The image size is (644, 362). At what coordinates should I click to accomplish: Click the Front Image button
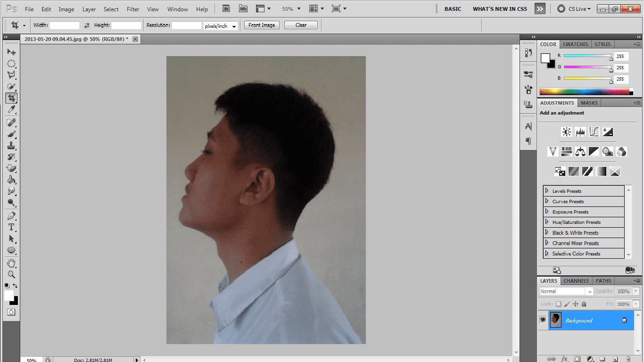pyautogui.click(x=261, y=25)
